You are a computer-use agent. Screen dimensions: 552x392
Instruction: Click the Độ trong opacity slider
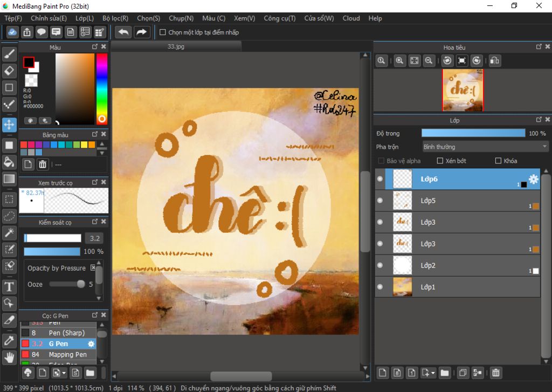pyautogui.click(x=473, y=133)
